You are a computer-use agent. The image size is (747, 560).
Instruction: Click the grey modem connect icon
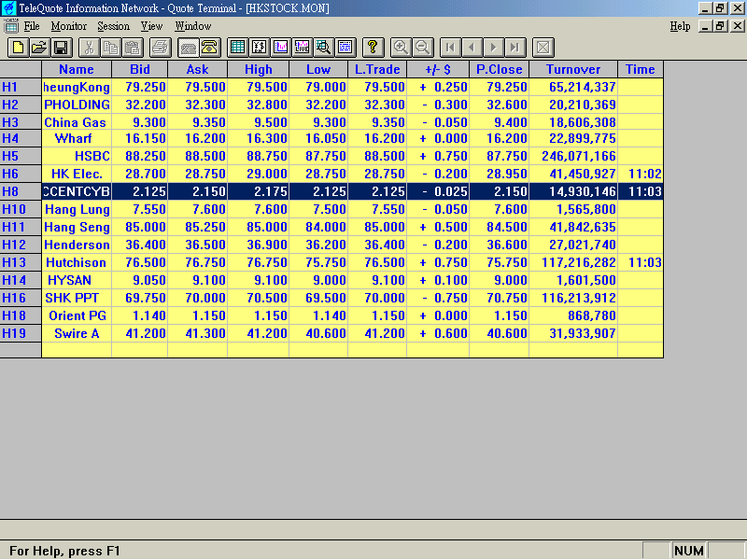pos(189,48)
